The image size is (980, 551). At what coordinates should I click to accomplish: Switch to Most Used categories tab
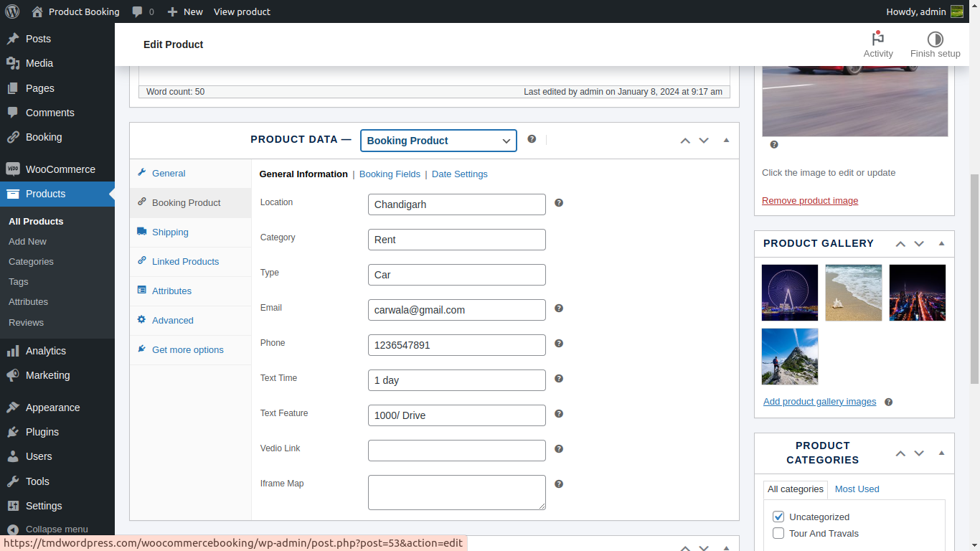(x=857, y=489)
